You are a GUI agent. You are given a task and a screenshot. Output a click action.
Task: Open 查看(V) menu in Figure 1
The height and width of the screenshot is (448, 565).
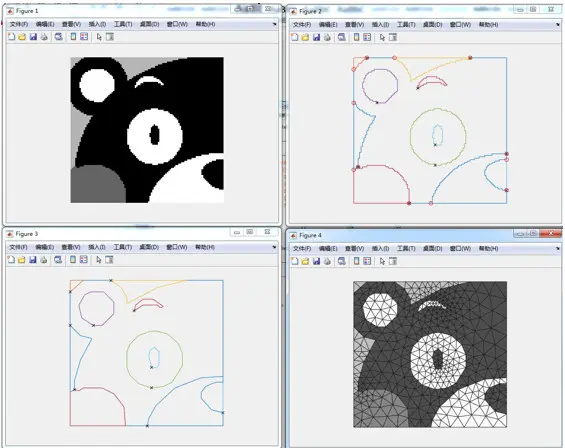tap(71, 24)
